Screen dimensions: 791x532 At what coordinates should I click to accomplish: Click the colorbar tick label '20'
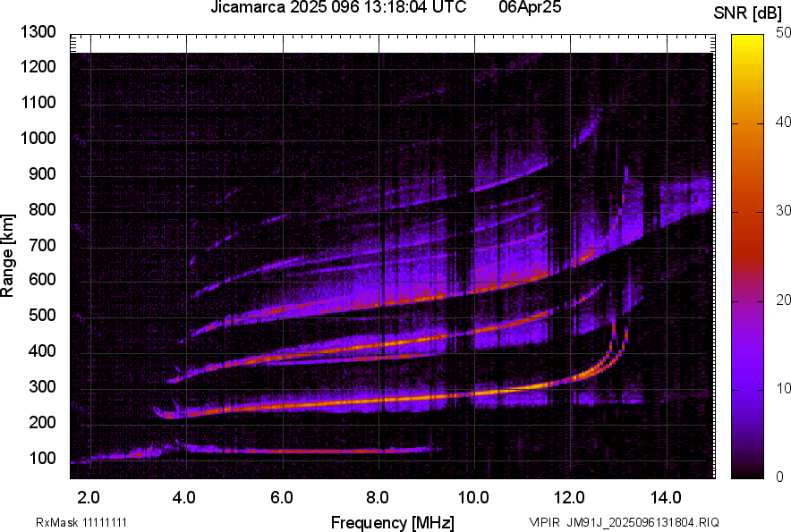[783, 300]
